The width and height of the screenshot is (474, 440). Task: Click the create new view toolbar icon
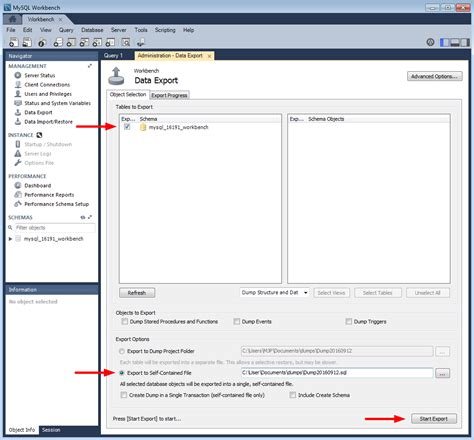click(x=84, y=43)
